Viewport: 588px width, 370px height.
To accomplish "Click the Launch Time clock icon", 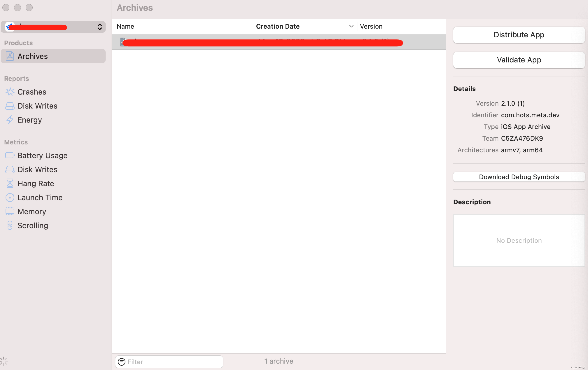I will click(10, 197).
